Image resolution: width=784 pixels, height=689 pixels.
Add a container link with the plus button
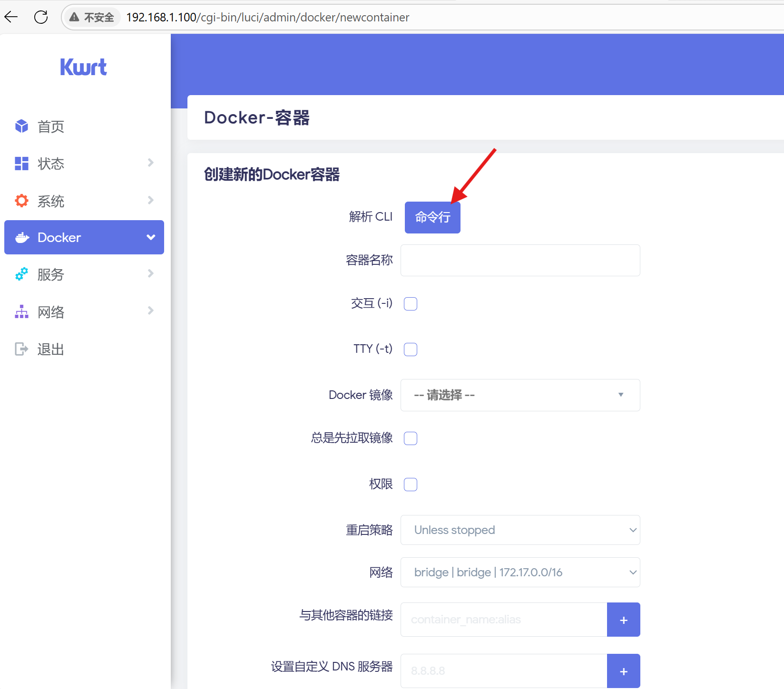(x=624, y=620)
